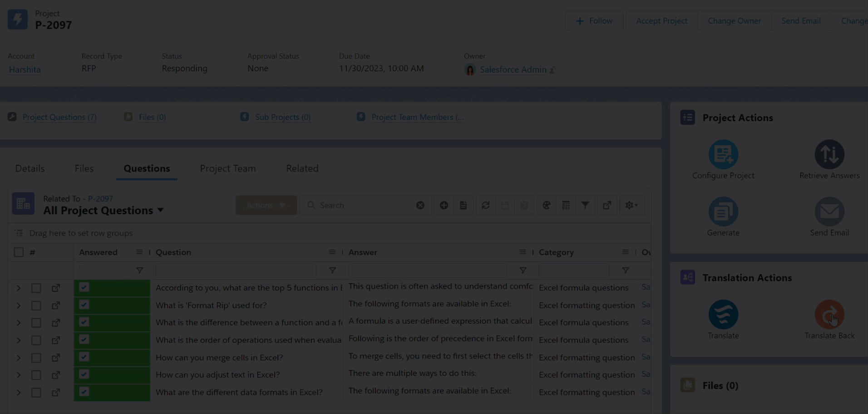Open grid in new window icon

click(607, 205)
